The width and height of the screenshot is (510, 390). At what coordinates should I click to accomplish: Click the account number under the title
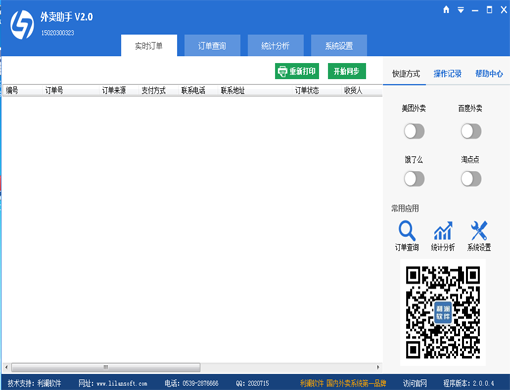pyautogui.click(x=58, y=33)
